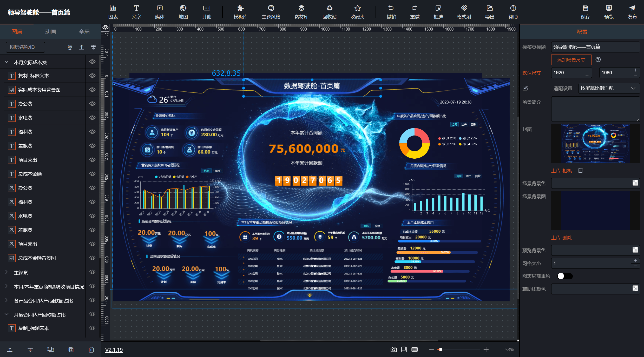Hide the 实际成本费用背景图 layer
This screenshot has height=357, width=644.
click(x=92, y=90)
